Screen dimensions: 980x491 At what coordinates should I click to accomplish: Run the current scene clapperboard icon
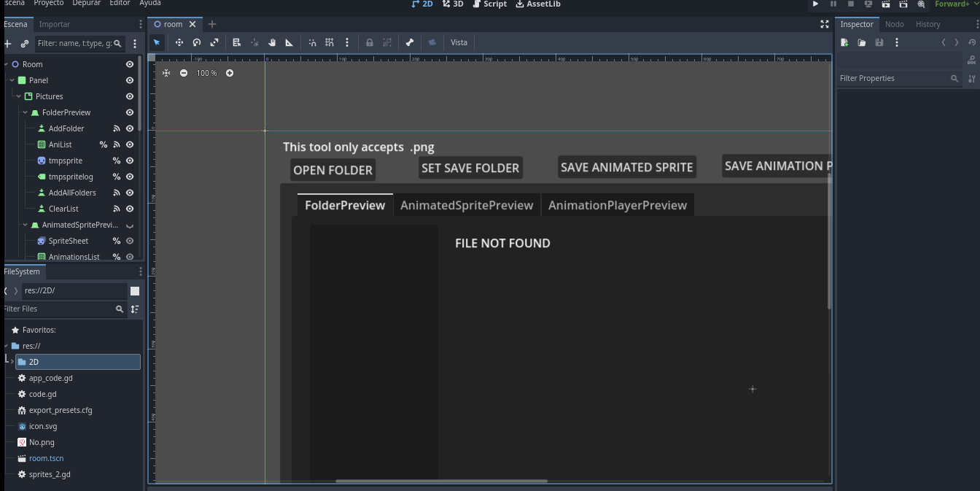pos(886,4)
